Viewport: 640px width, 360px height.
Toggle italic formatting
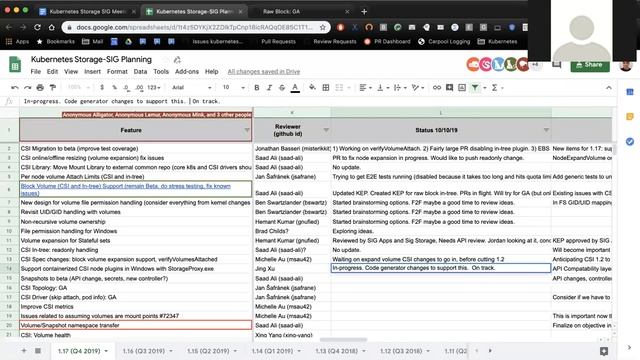pos(269,88)
